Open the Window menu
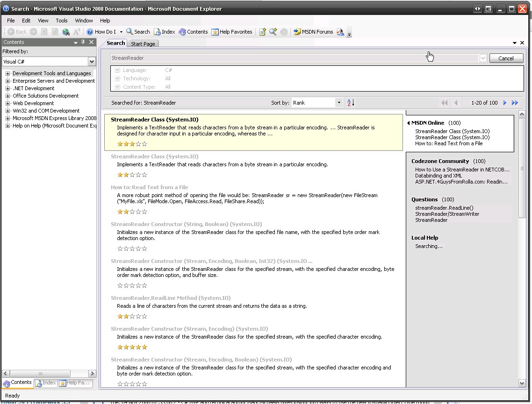This screenshot has width=532, height=404. pyautogui.click(x=84, y=21)
